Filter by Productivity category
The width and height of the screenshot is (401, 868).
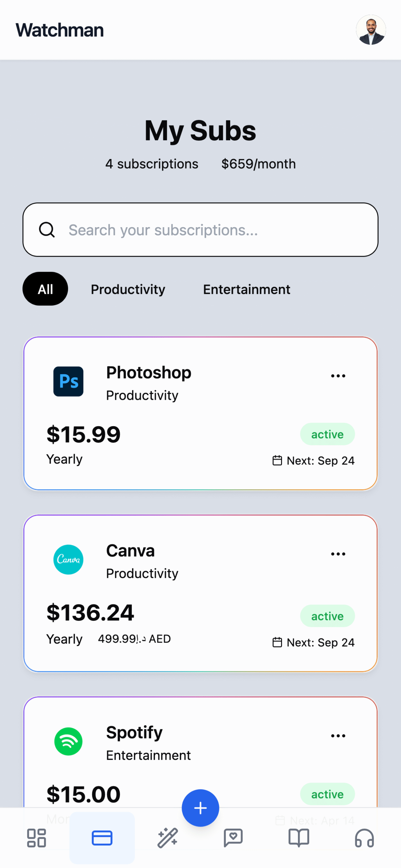128,289
